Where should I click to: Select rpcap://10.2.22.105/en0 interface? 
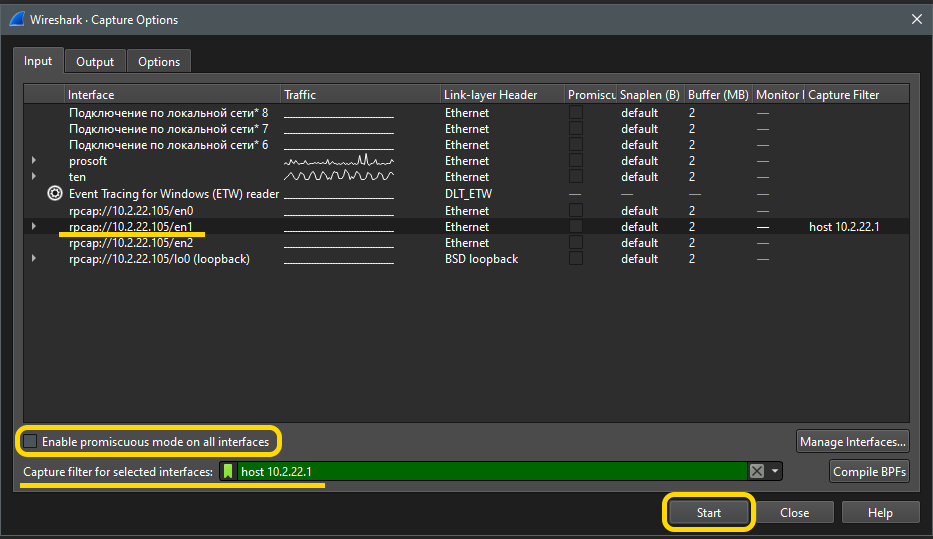(x=131, y=211)
